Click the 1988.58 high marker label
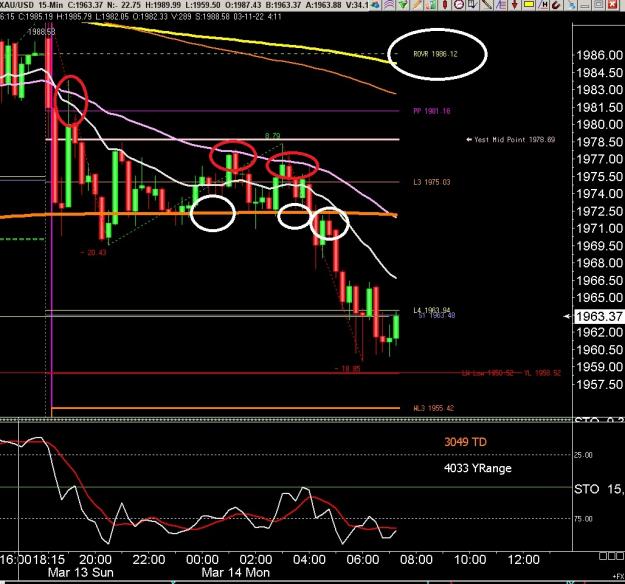The width and height of the screenshot is (625, 584). (x=41, y=31)
